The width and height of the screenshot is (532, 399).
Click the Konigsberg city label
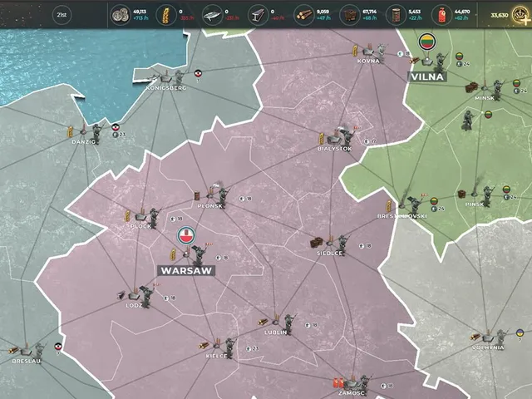[x=166, y=88]
